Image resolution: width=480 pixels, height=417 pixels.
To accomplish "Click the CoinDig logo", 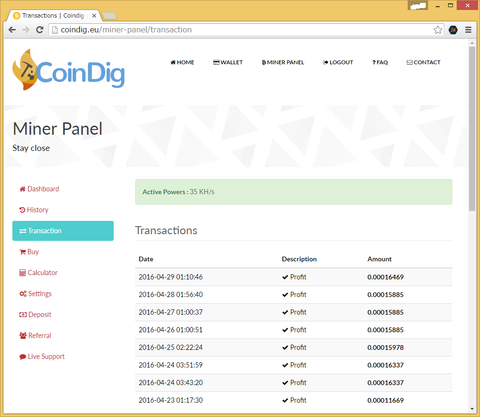I will [x=69, y=70].
